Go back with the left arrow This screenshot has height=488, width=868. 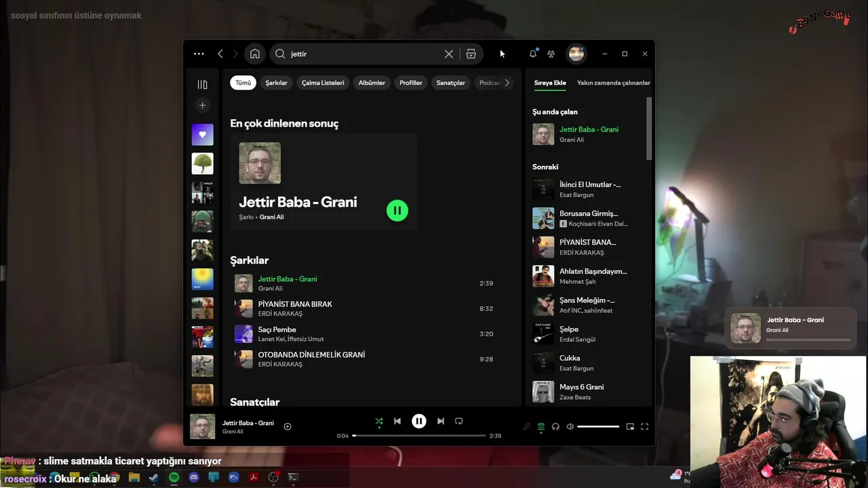(220, 54)
